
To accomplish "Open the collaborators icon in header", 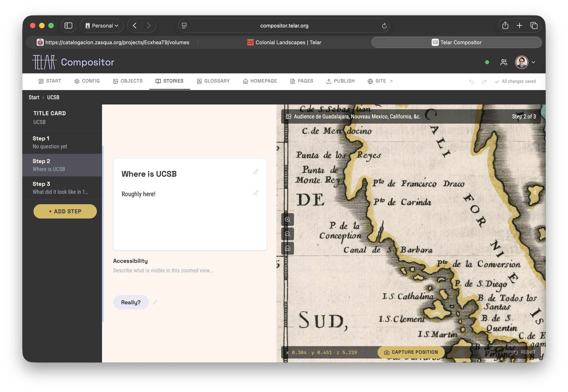I will pos(504,62).
